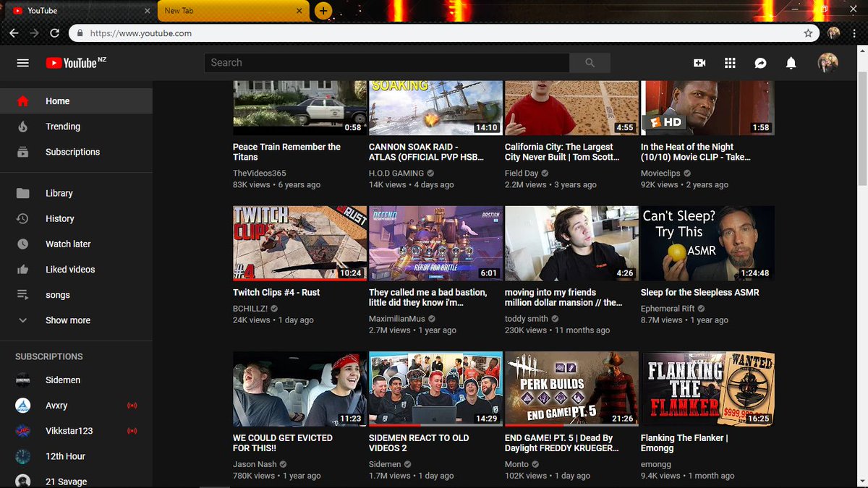868x488 pixels.
Task: Open Flanking The Flanker thumbnail
Action: point(707,389)
